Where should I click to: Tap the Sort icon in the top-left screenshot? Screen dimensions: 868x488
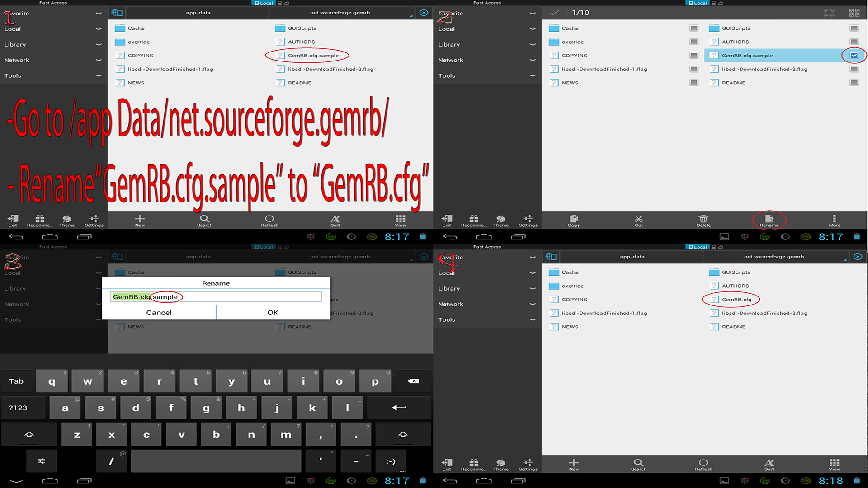tap(335, 221)
